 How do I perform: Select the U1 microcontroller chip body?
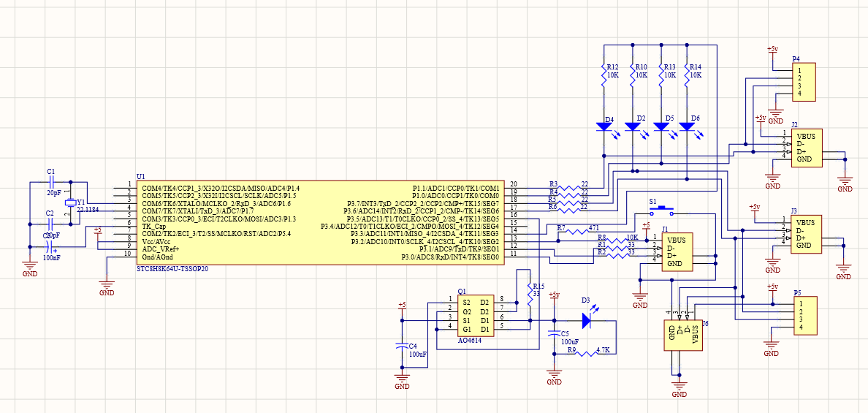(x=320, y=222)
